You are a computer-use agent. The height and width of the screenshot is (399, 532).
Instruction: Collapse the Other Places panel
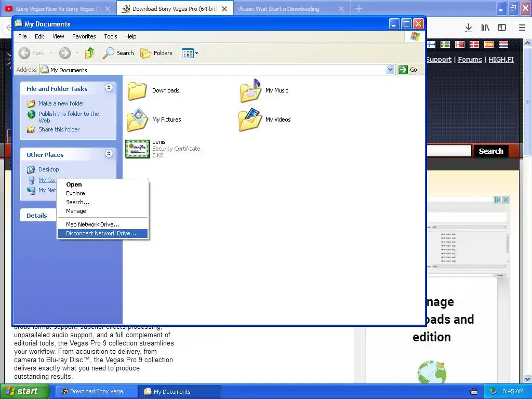point(109,154)
